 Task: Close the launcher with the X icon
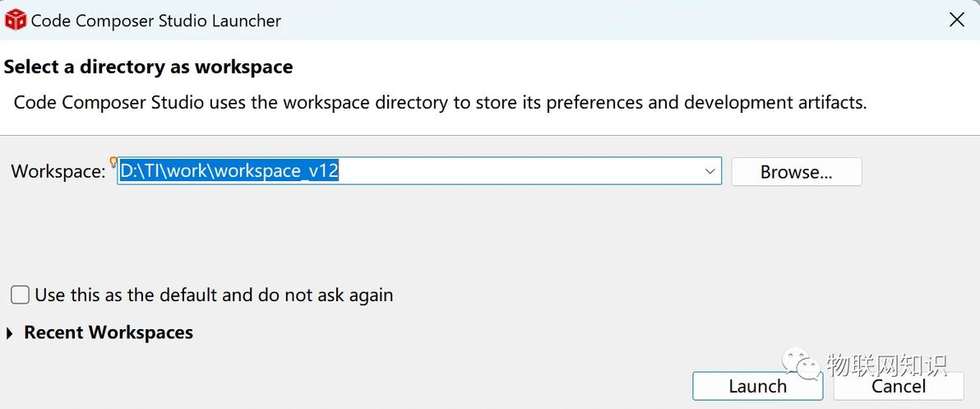coord(957,21)
